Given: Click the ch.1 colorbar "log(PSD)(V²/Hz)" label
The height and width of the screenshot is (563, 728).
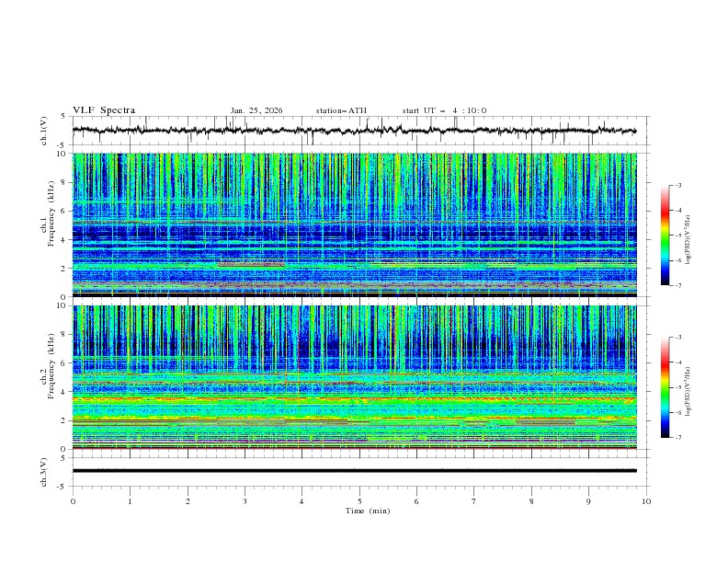Looking at the screenshot, I should point(688,240).
